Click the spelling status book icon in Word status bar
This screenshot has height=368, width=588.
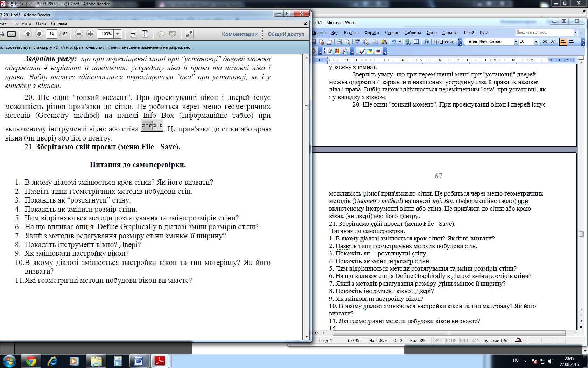point(518,340)
